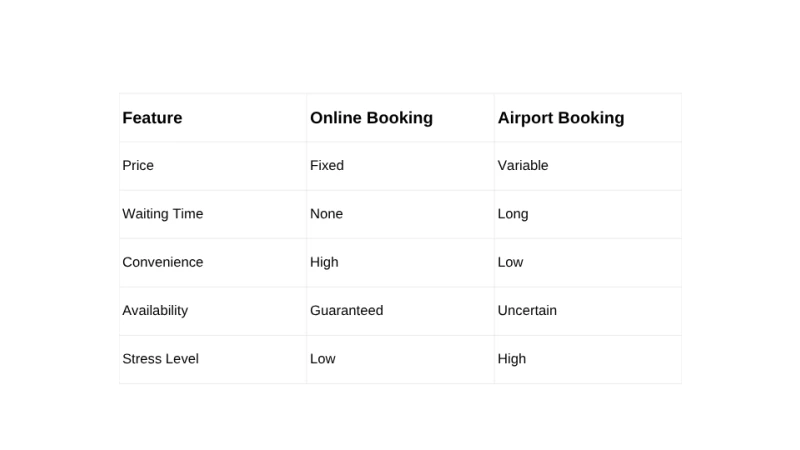Select the Online Booking column header
Screen dimensions: 800x450
[371, 118]
